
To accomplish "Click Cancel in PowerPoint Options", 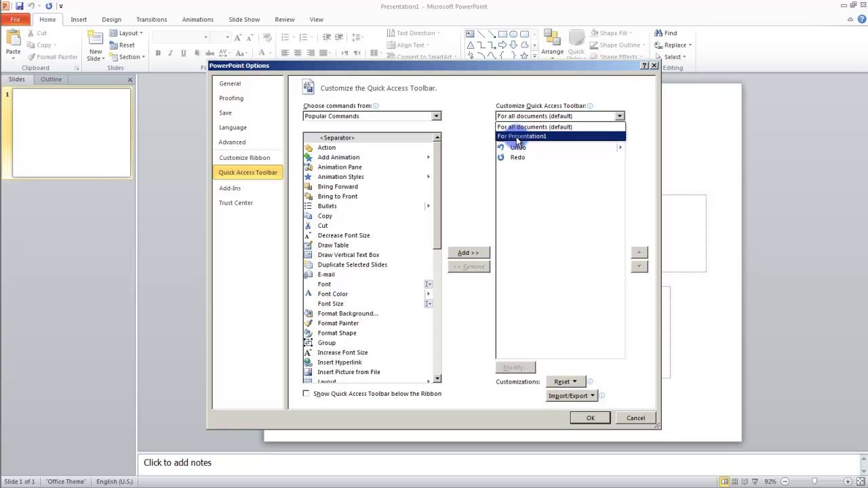I will click(x=636, y=418).
